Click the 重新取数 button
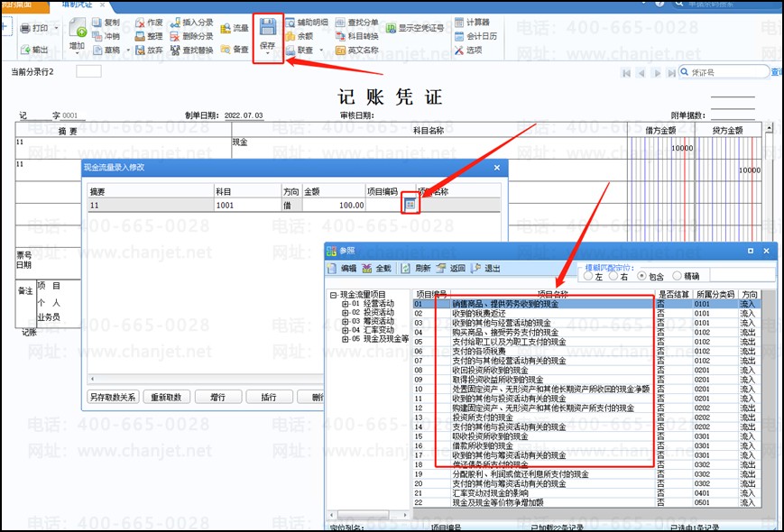The image size is (784, 532). pyautogui.click(x=167, y=397)
